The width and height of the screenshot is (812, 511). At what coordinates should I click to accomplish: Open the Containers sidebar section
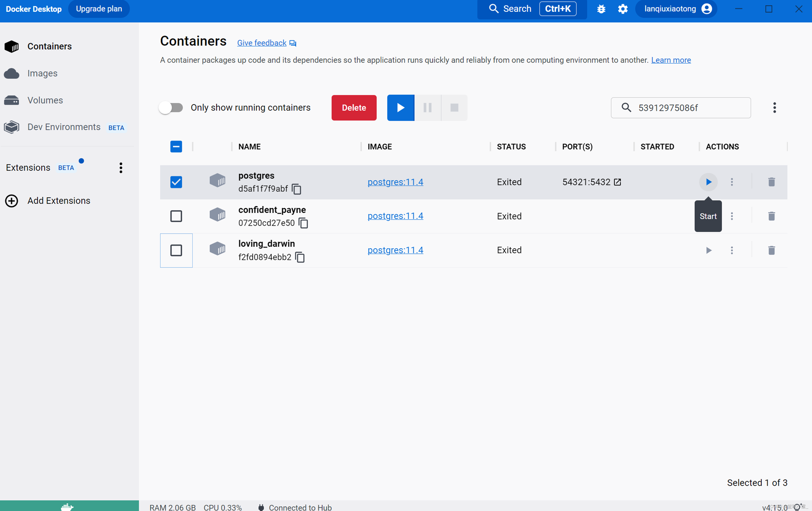49,46
